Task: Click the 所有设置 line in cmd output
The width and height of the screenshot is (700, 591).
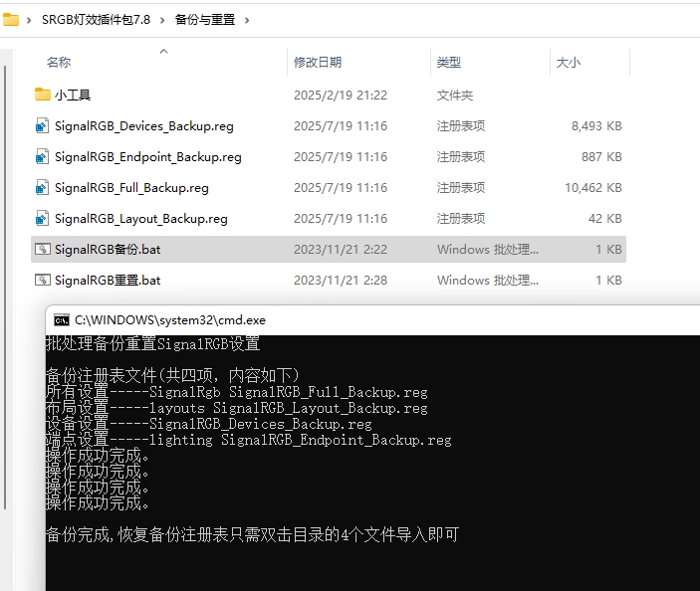Action: click(237, 392)
